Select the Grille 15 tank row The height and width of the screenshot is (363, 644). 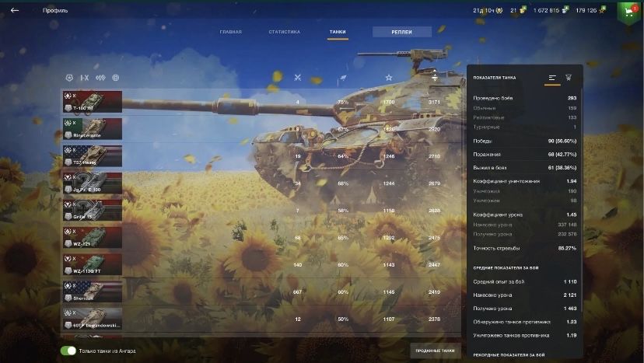click(x=261, y=210)
